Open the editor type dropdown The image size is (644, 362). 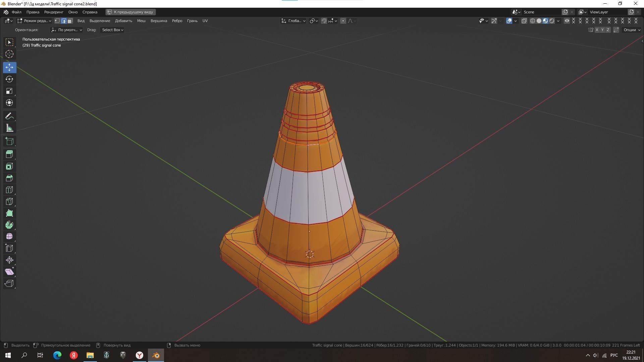point(9,21)
